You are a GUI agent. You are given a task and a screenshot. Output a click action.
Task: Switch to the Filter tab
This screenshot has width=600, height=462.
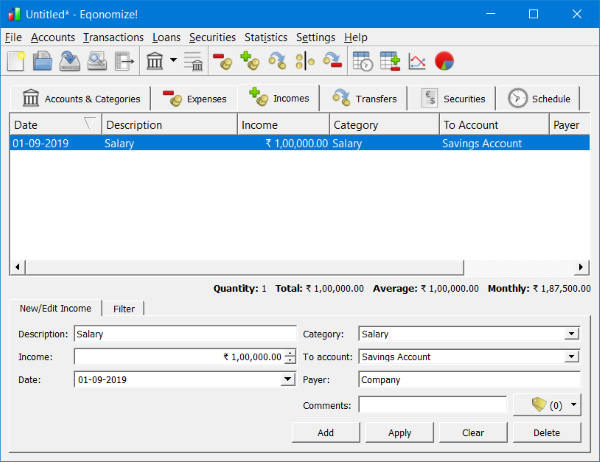pyautogui.click(x=124, y=309)
